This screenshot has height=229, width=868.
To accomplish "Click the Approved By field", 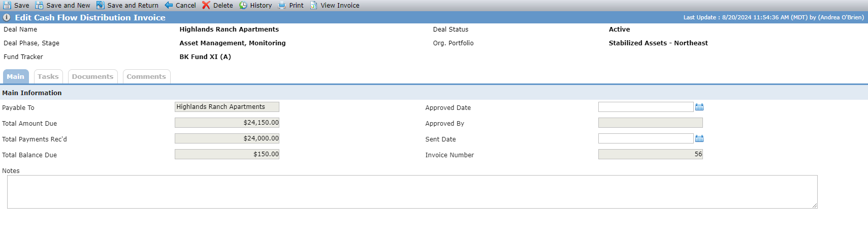I will [x=651, y=123].
